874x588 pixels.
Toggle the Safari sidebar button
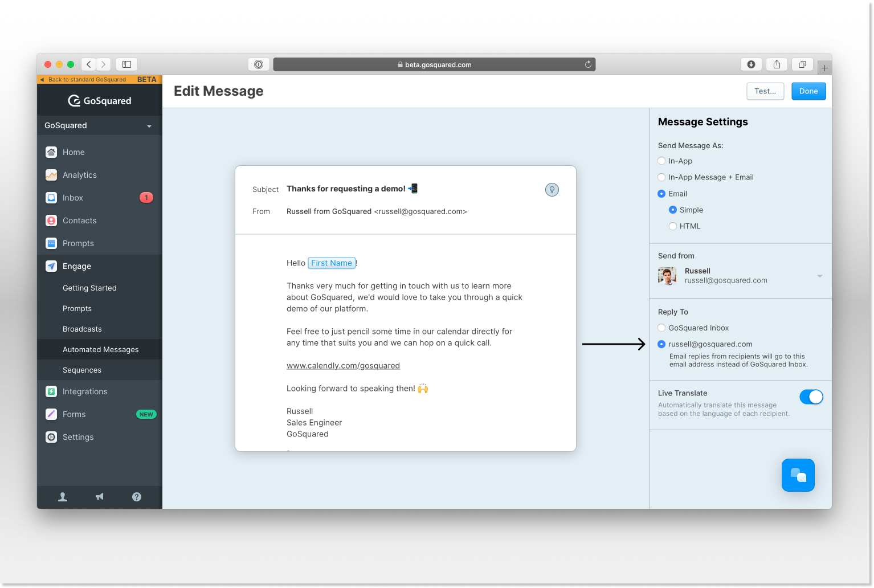click(127, 64)
